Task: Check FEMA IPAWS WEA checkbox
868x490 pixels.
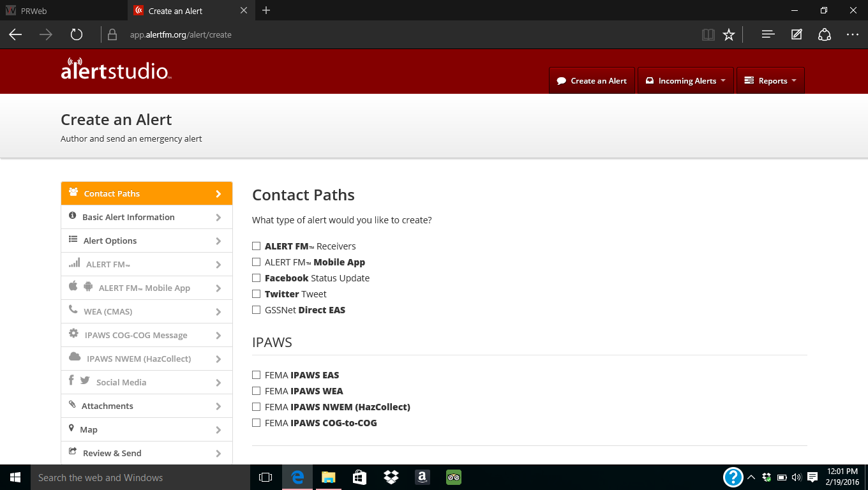Action: pyautogui.click(x=257, y=391)
